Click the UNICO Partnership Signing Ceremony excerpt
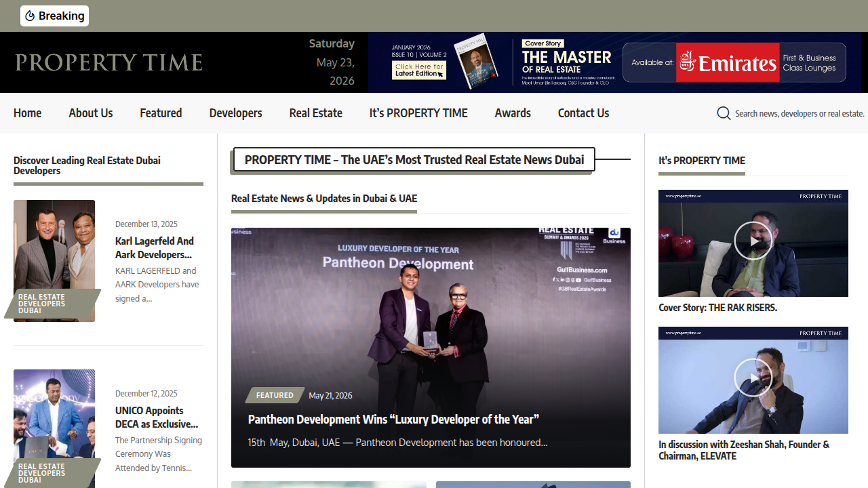This screenshot has height=488, width=868. (x=159, y=454)
